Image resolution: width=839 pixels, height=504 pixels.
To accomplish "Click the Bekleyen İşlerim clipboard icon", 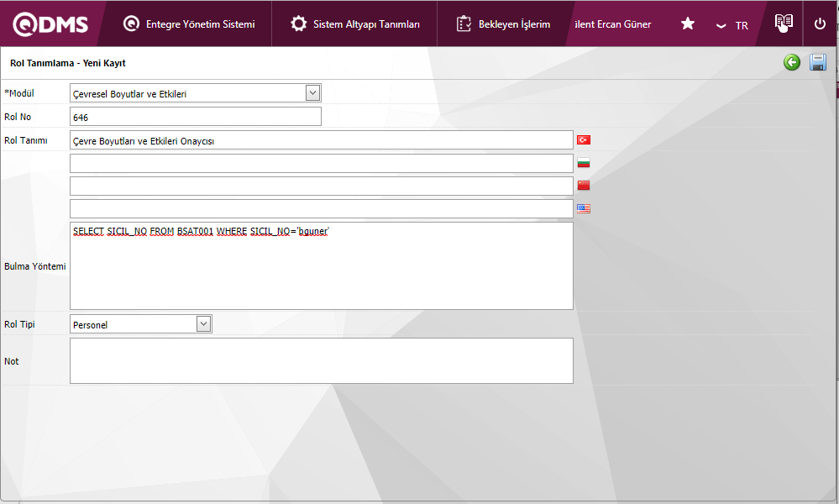I will 464,24.
